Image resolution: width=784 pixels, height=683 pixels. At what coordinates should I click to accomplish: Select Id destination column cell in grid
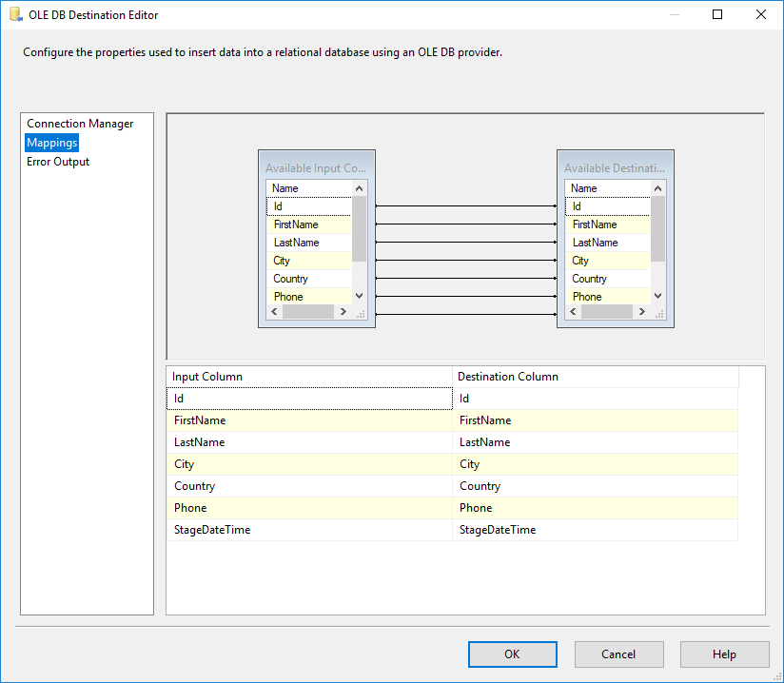pos(595,399)
